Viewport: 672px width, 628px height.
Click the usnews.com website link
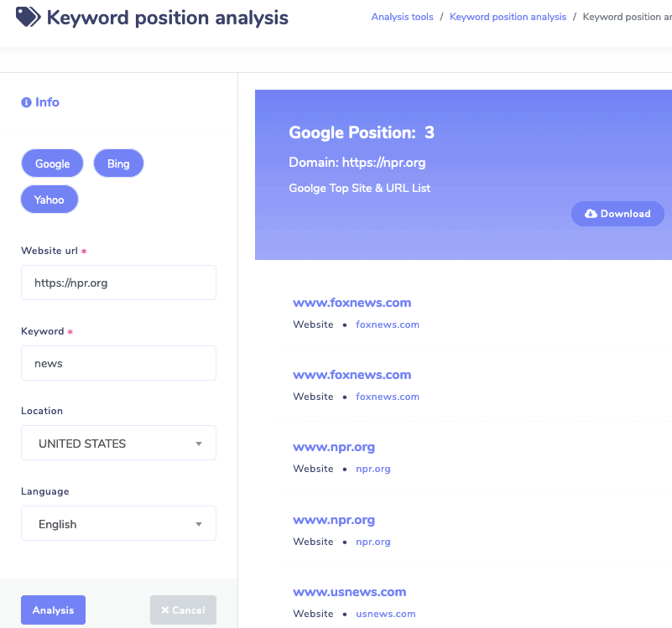(385, 614)
